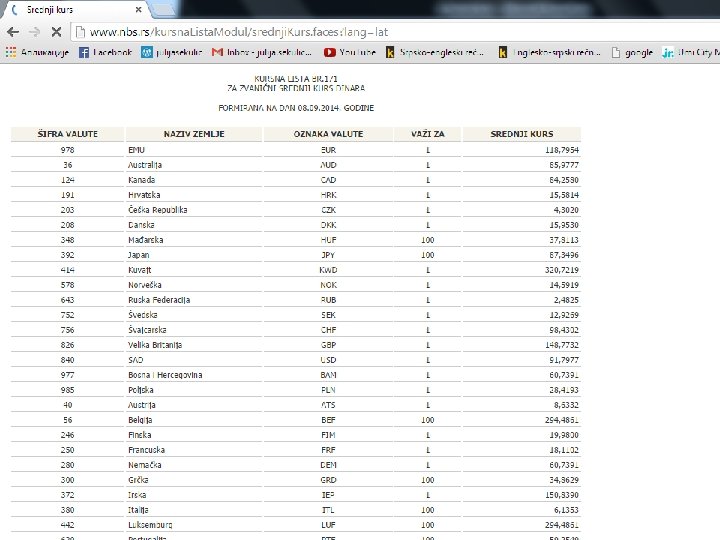This screenshot has height=540, width=720.
Task: Select the Australija row name
Action: 145,165
